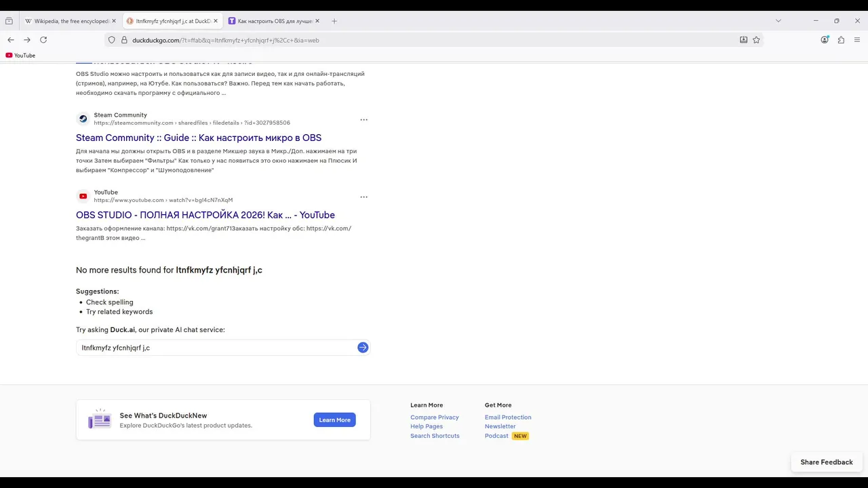
Task: Click the Steam guide description snippet
Action: click(217, 161)
